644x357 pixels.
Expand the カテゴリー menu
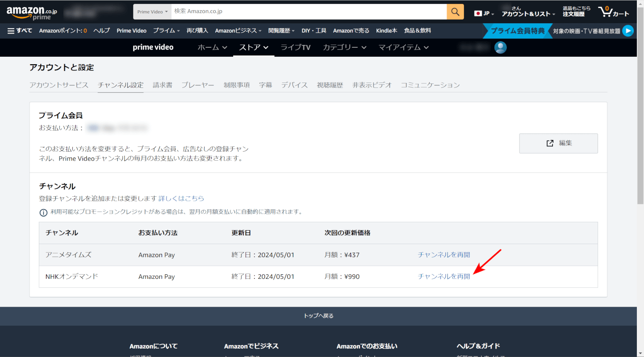[345, 47]
